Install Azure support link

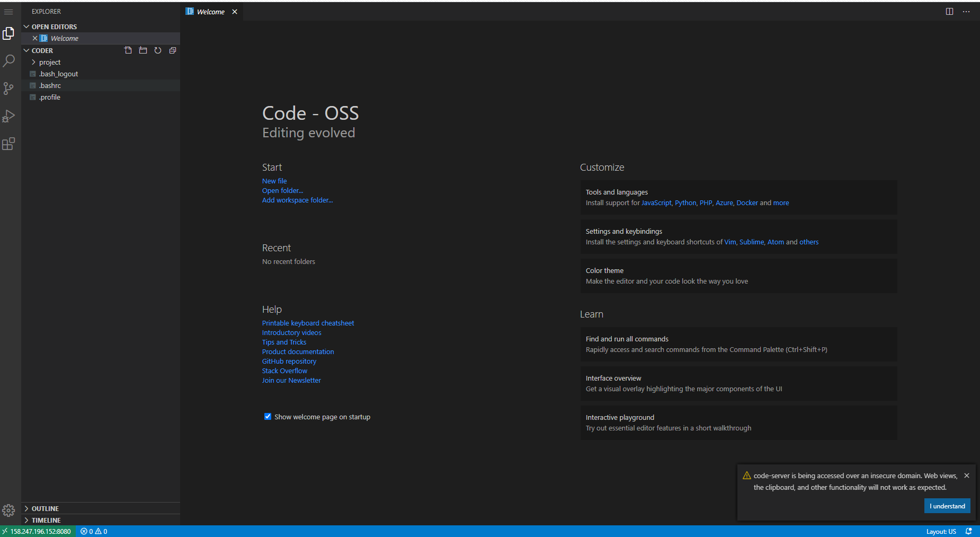click(x=724, y=203)
